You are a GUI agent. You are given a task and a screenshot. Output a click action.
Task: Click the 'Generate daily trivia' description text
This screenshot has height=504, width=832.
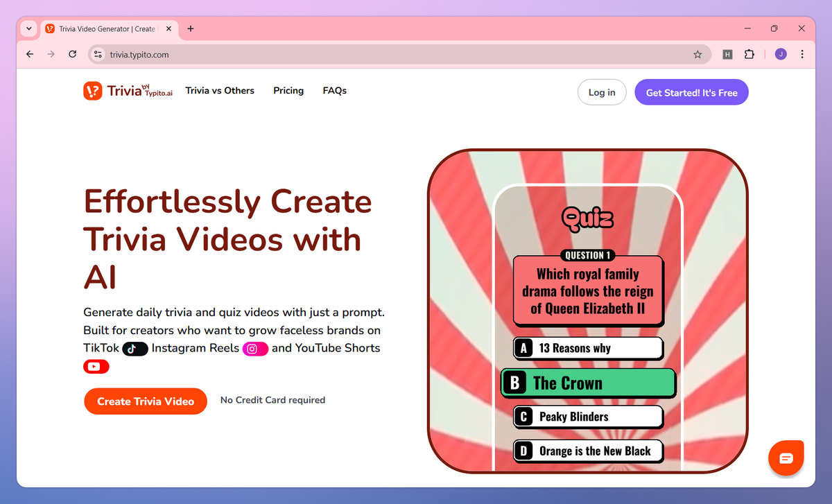coord(234,339)
